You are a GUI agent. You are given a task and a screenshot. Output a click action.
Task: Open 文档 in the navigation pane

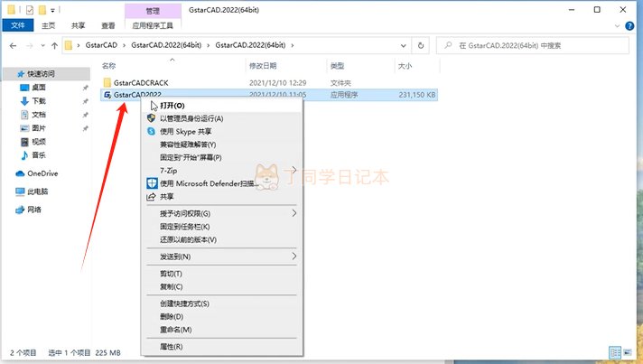39,115
